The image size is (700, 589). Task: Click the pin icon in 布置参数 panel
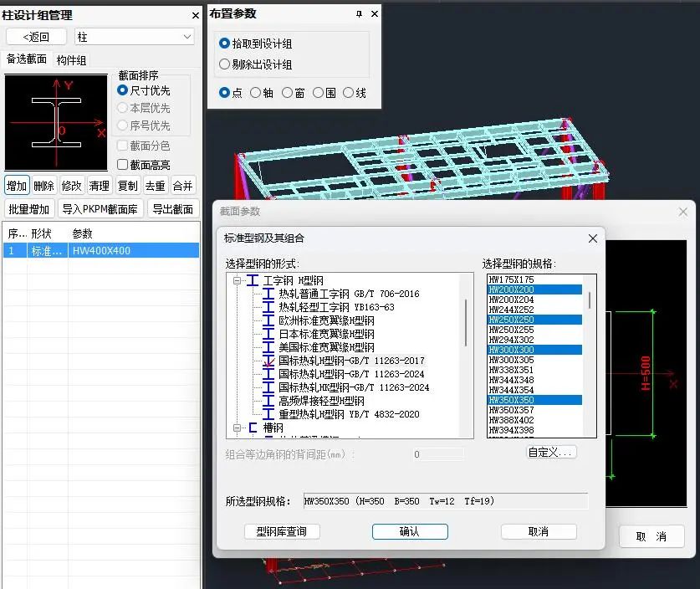(359, 14)
